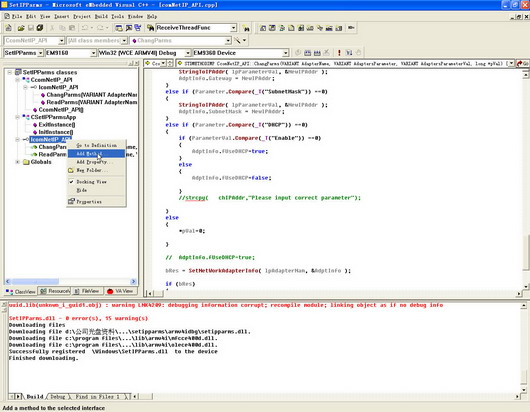The width and height of the screenshot is (530, 412).
Task: Click the WizardBar actions wand icon
Action: tap(238, 41)
